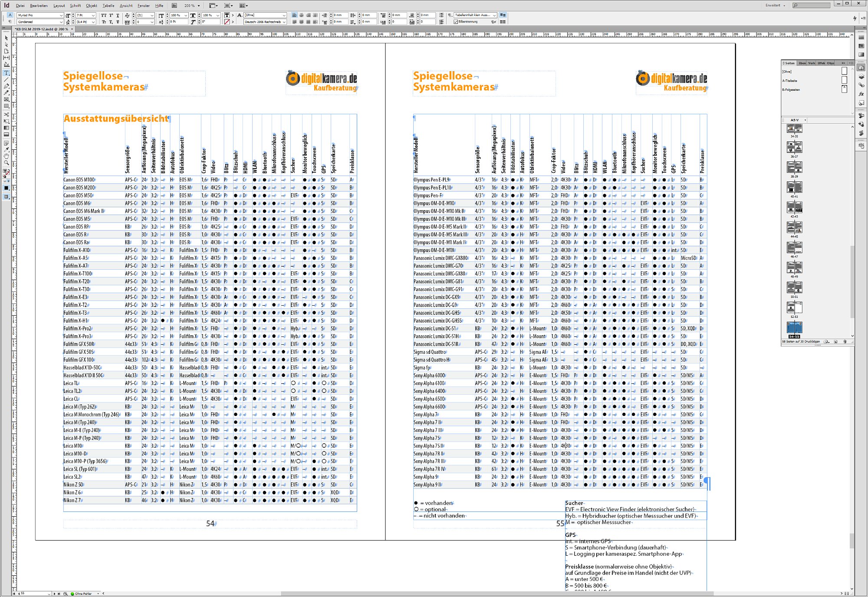The image size is (868, 597).
Task: Toggle Strikethrough formatting
Action: (x=118, y=22)
